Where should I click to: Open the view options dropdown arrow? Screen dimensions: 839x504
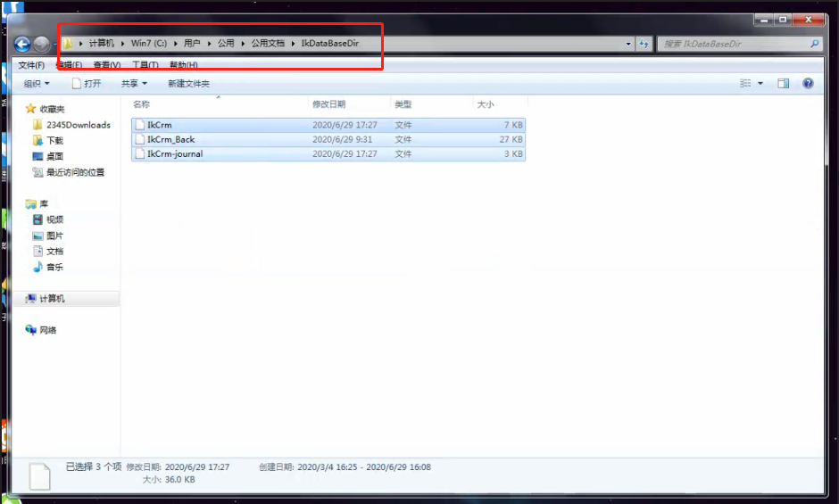[x=760, y=83]
